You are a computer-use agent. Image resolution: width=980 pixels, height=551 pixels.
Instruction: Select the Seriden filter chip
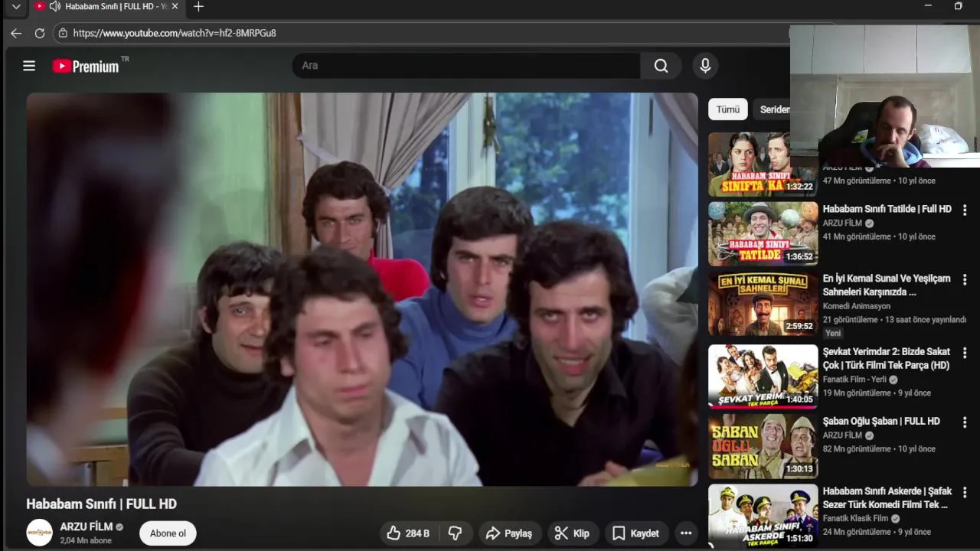[x=772, y=109]
